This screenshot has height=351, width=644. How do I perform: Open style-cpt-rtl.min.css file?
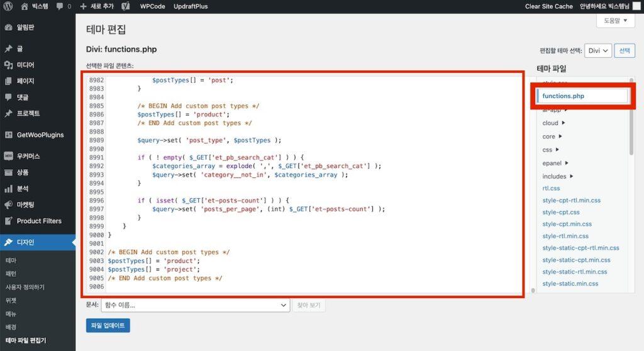571,200
